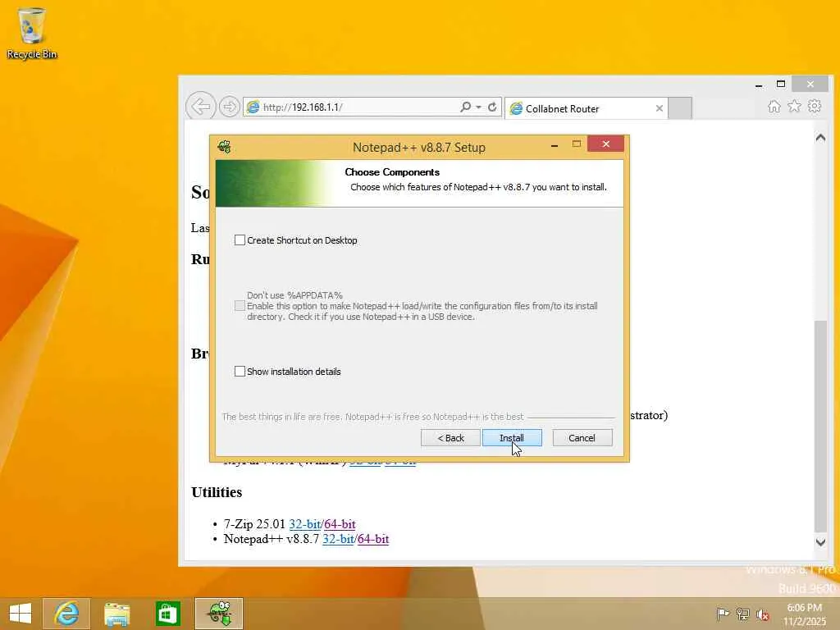Go back using Internet Explorer back arrow
The width and height of the screenshot is (840, 630).
tap(201, 107)
